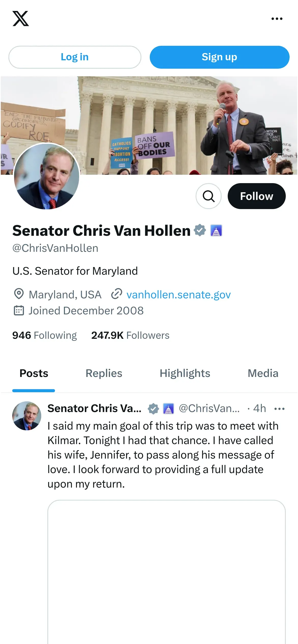Switch to the Replies tab
The height and width of the screenshot is (644, 298).
[x=104, y=373]
